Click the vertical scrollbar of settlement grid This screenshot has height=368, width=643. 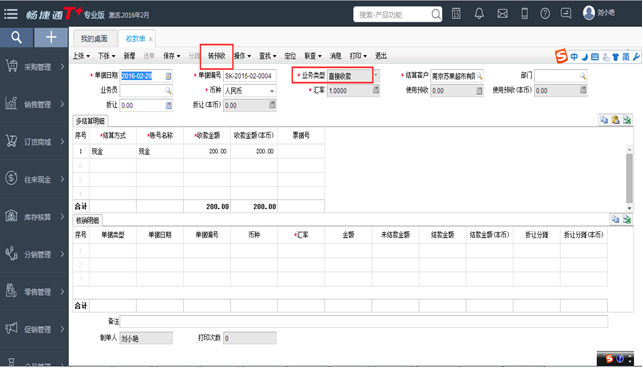tap(629, 178)
